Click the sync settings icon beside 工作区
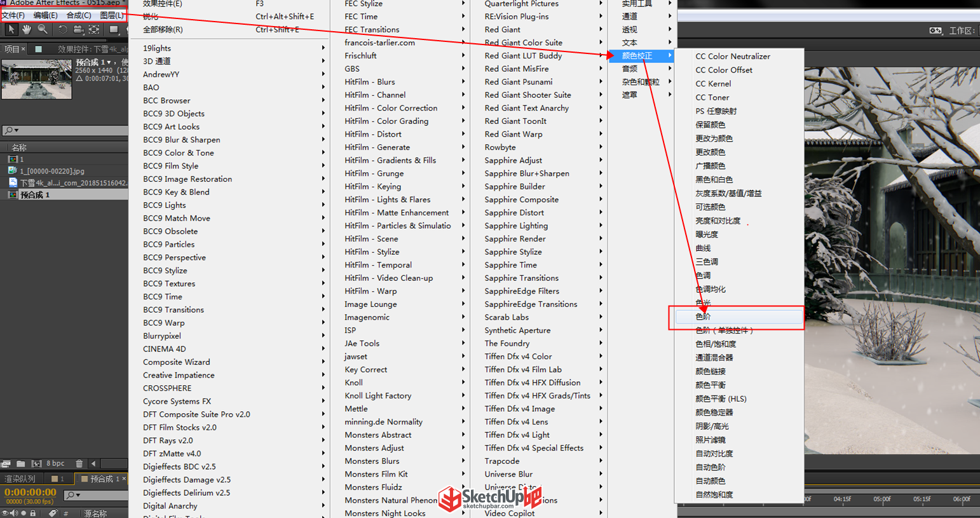The image size is (980, 518). [x=936, y=31]
